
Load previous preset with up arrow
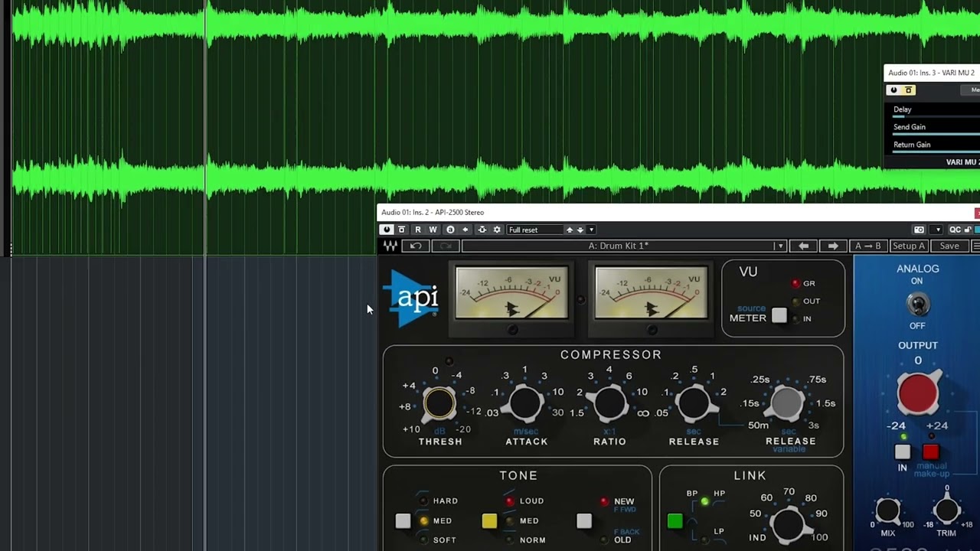(x=569, y=230)
